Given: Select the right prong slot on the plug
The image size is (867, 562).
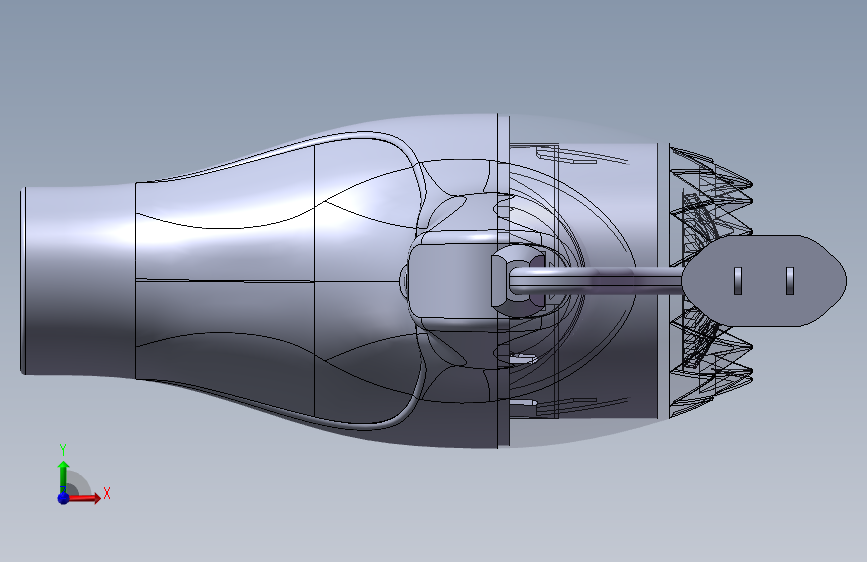Looking at the screenshot, I should [790, 280].
